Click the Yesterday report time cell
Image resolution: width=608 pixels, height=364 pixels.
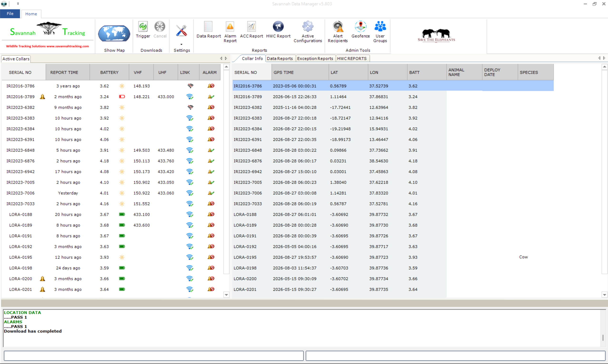click(68, 193)
